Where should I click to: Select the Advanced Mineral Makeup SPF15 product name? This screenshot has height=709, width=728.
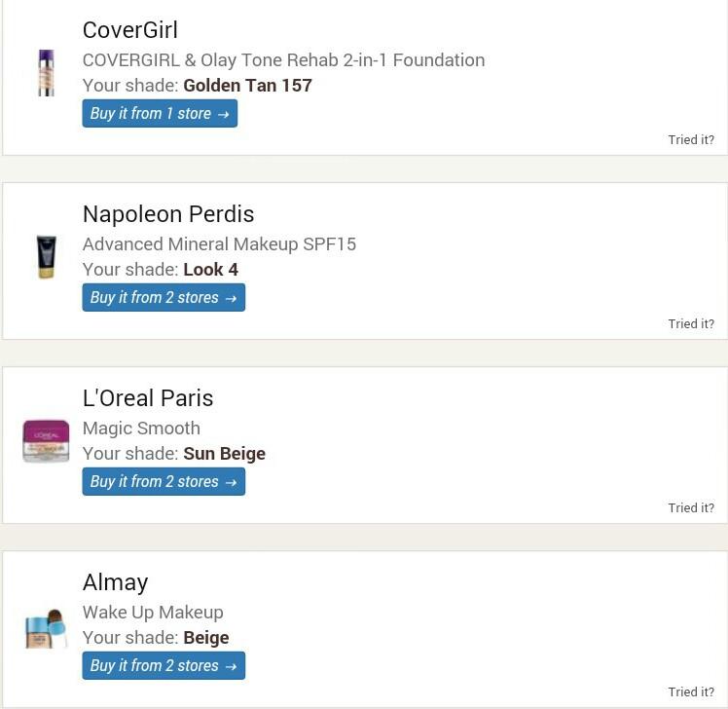219,244
